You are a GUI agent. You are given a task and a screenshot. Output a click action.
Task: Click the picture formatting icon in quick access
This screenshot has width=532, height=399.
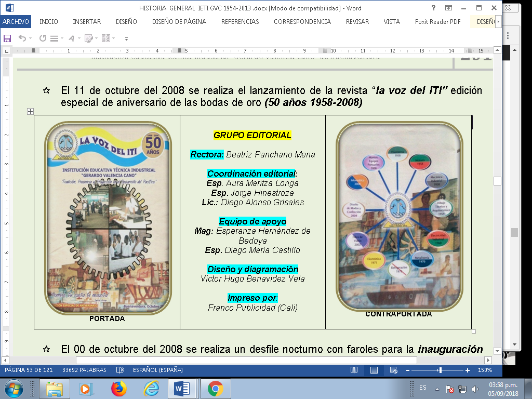click(x=88, y=38)
